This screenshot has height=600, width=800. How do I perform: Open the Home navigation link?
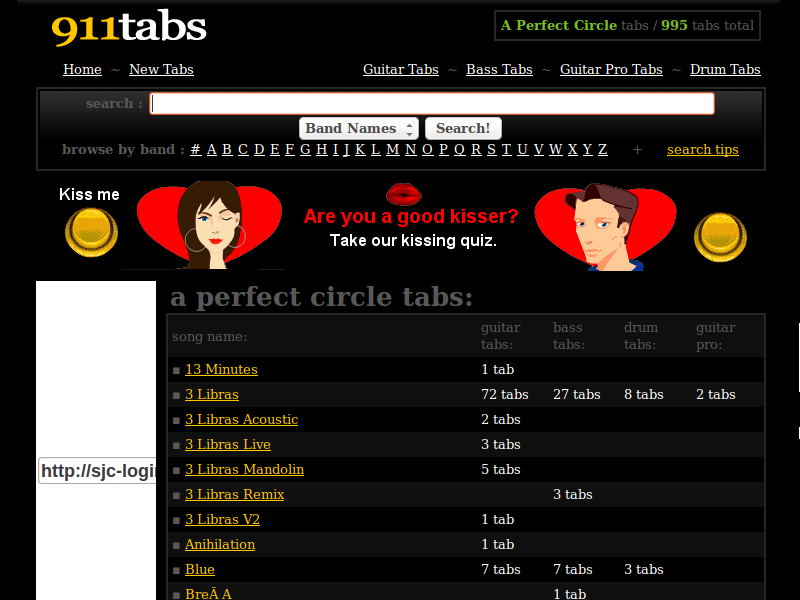click(82, 70)
